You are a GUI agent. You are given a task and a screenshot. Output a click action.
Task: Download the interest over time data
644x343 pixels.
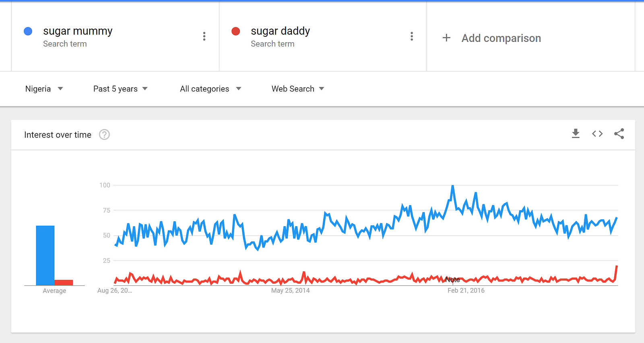pyautogui.click(x=576, y=134)
